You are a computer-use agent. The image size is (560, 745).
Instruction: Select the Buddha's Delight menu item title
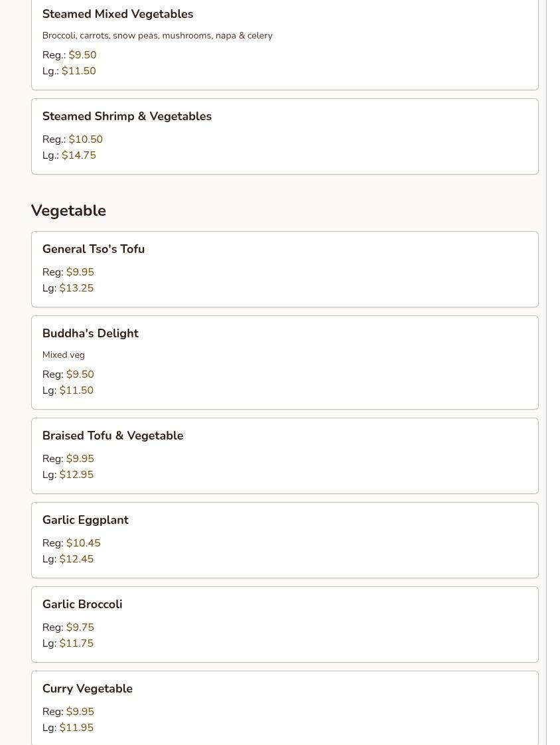pyautogui.click(x=90, y=333)
